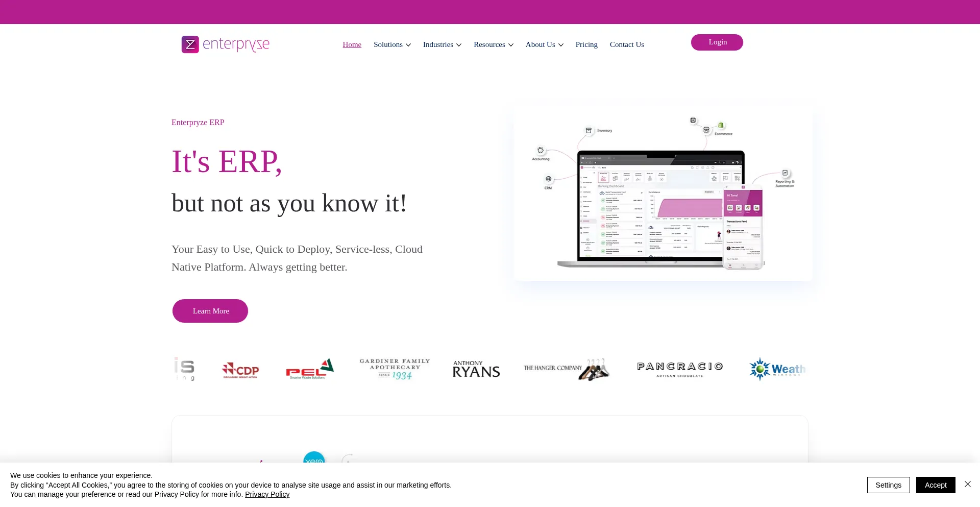Click the Xero icon
The width and height of the screenshot is (980, 507).
tap(314, 458)
